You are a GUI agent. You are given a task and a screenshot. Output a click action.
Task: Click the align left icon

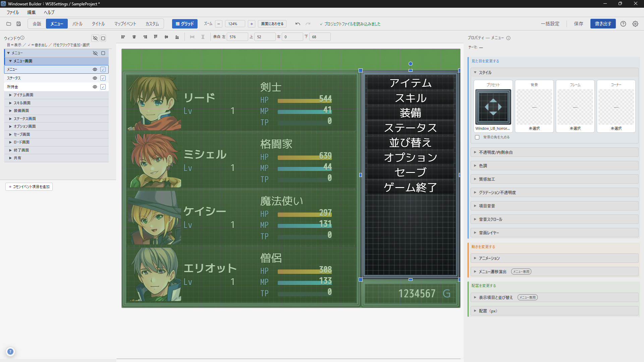coord(123,37)
